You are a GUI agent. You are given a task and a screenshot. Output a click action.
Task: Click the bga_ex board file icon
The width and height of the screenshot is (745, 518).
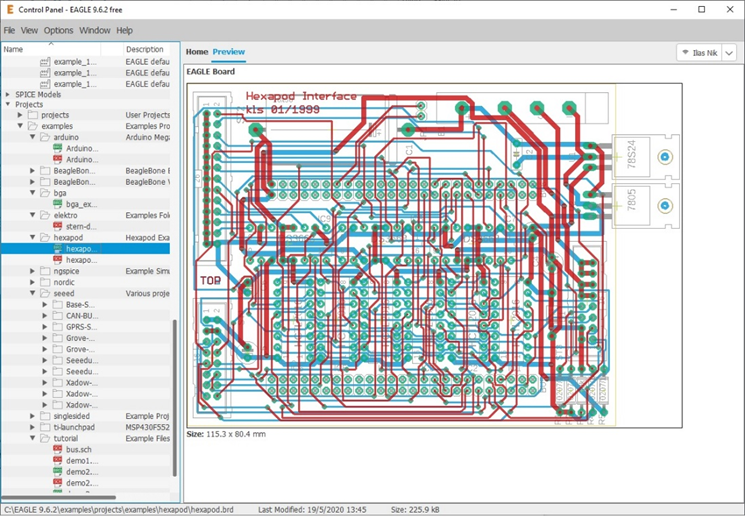pyautogui.click(x=58, y=204)
